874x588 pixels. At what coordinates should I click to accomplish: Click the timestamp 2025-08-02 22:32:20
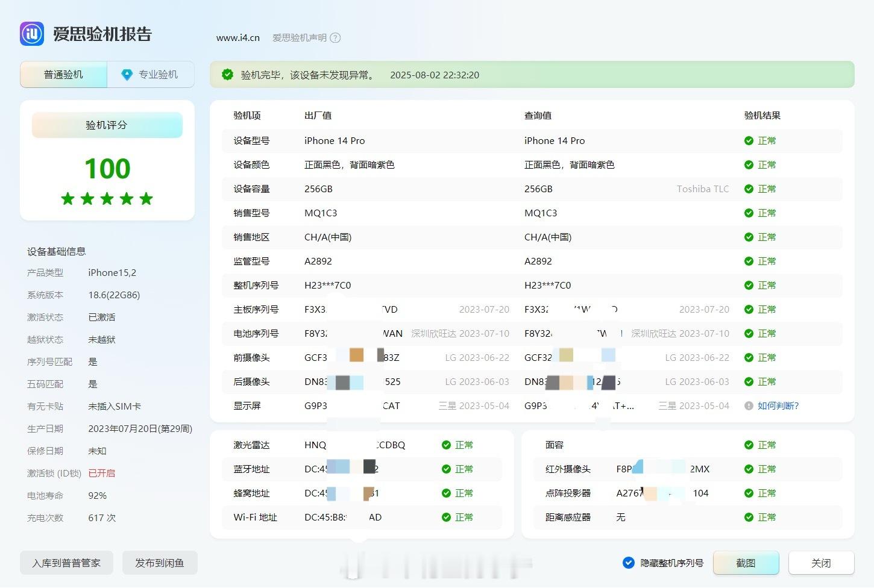[x=435, y=75]
